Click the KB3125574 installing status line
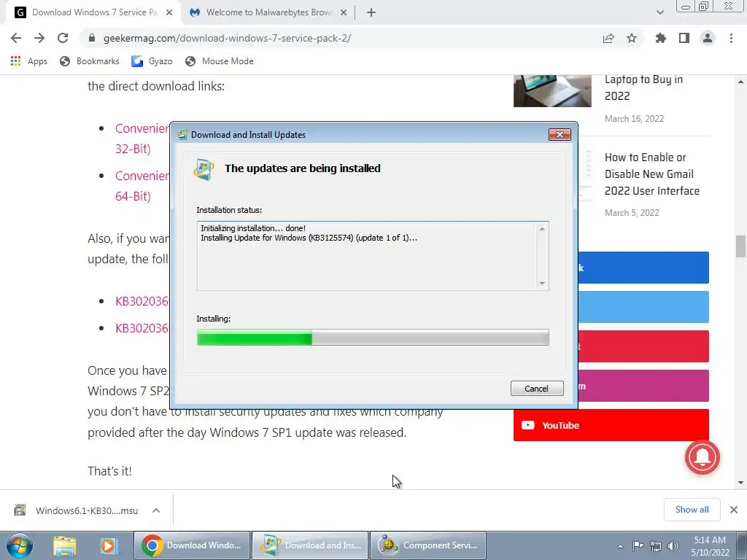The image size is (747, 560). point(309,238)
